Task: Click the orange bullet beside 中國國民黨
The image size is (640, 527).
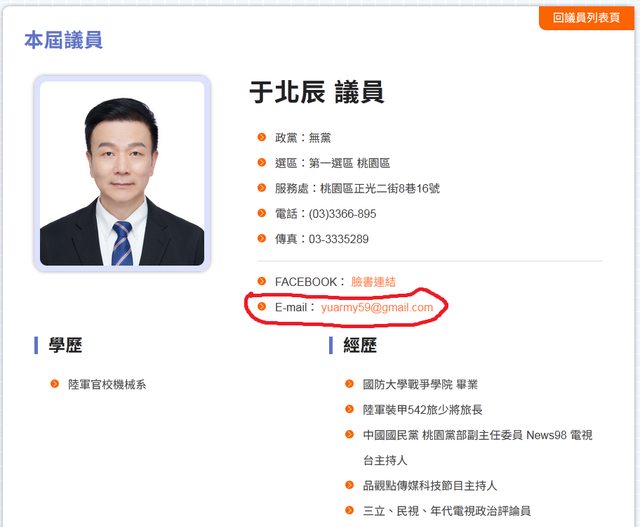Action: coord(349,434)
